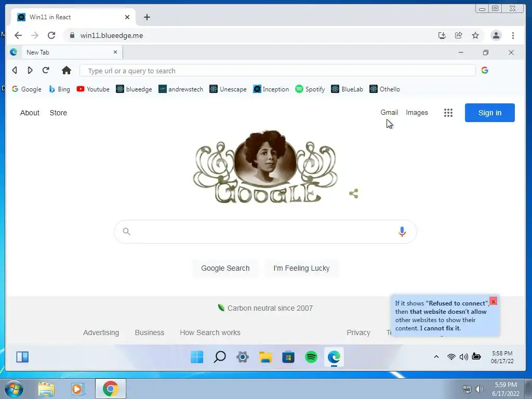This screenshot has width=532, height=399.
Task: Open the Youtube bookmark
Action: point(93,89)
